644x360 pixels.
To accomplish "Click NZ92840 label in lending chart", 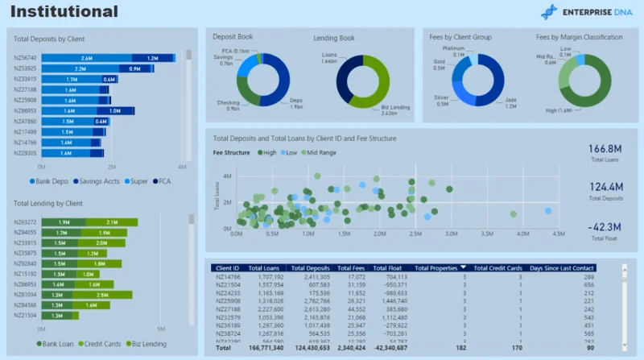I will 25,263.
